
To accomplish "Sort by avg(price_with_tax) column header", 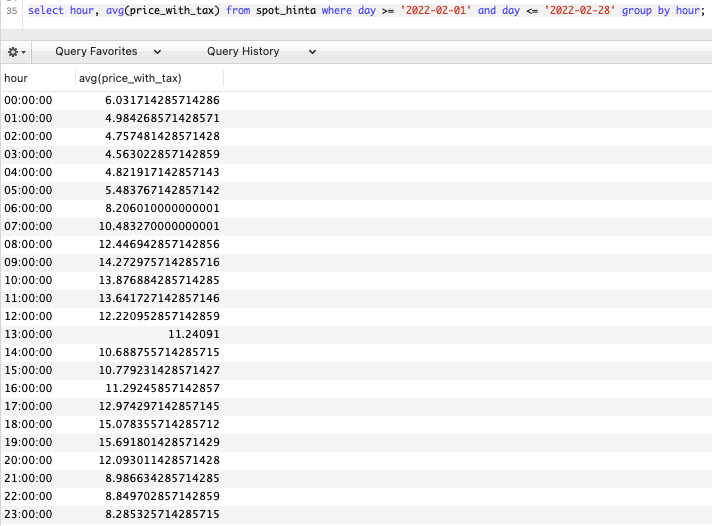I will [x=131, y=78].
